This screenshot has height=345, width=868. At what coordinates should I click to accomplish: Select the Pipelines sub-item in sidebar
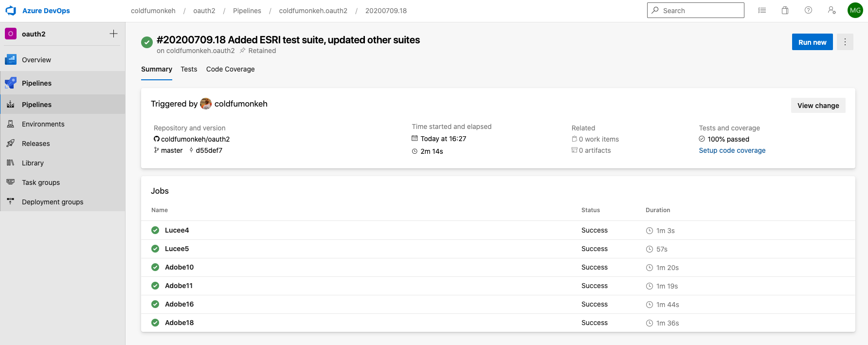click(63, 105)
